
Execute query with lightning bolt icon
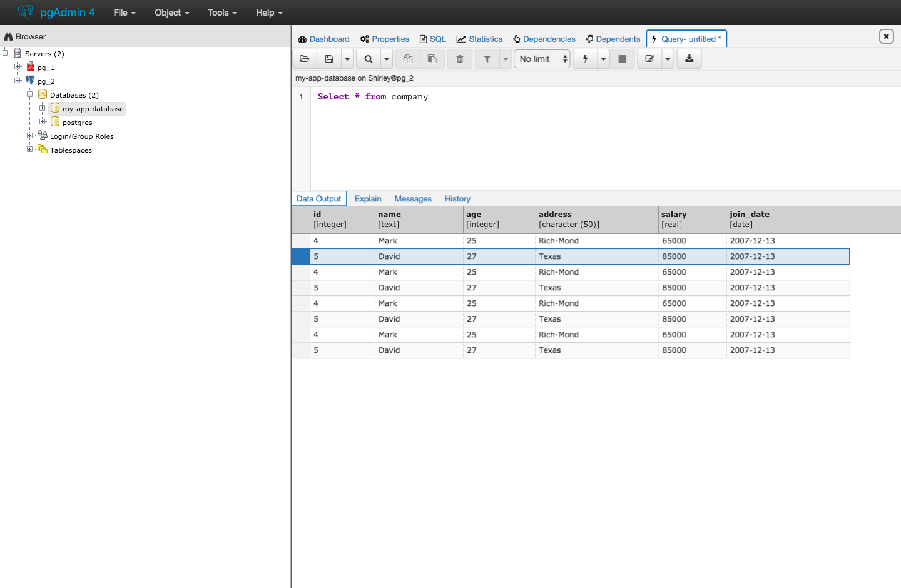pos(585,59)
